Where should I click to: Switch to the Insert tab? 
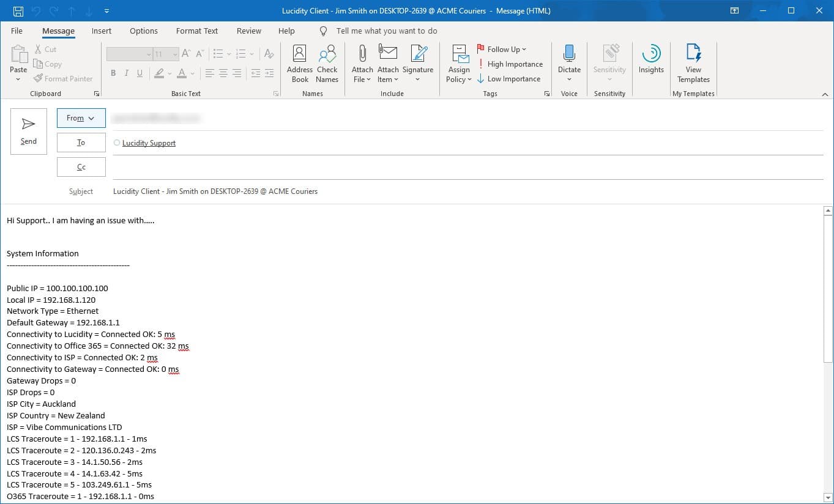click(x=102, y=31)
